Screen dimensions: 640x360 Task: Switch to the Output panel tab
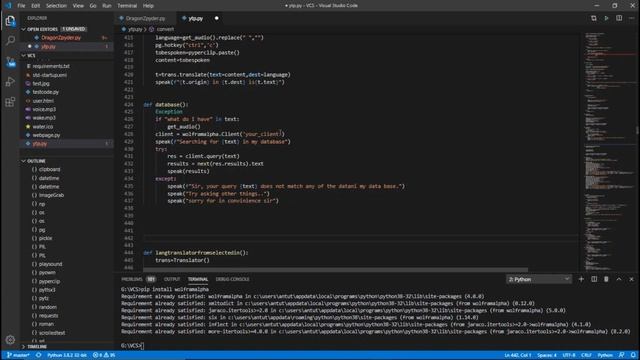(x=172, y=279)
